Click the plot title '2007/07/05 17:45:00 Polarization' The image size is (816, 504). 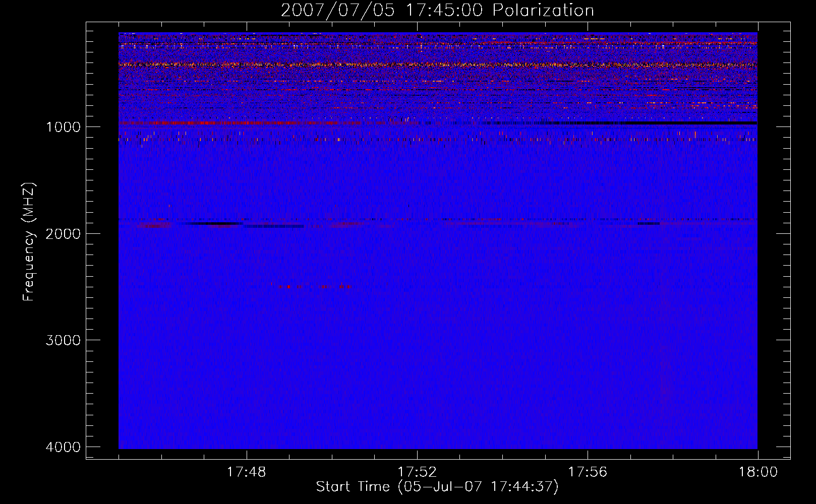click(437, 10)
